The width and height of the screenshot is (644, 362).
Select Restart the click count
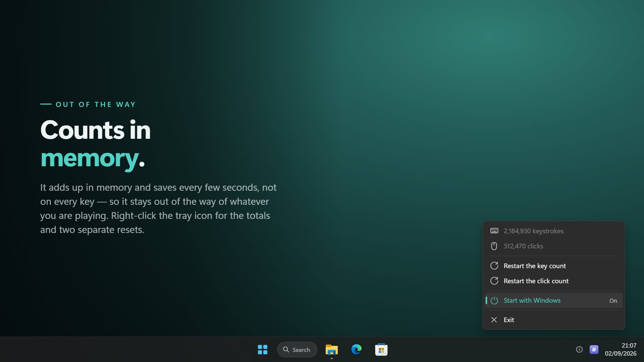[x=553, y=281]
